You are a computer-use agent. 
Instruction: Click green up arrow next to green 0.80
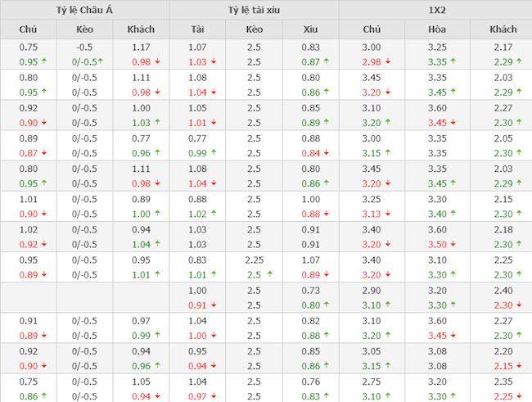(327, 305)
